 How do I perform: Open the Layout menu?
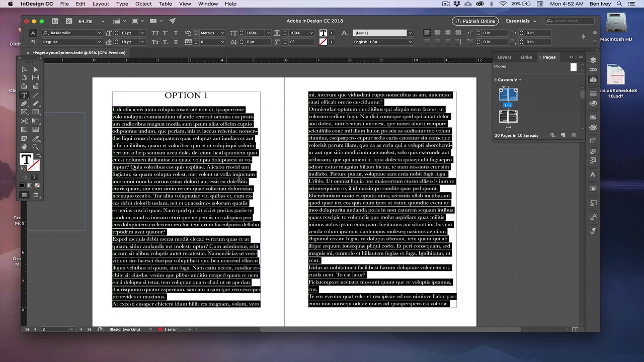pos(101,4)
